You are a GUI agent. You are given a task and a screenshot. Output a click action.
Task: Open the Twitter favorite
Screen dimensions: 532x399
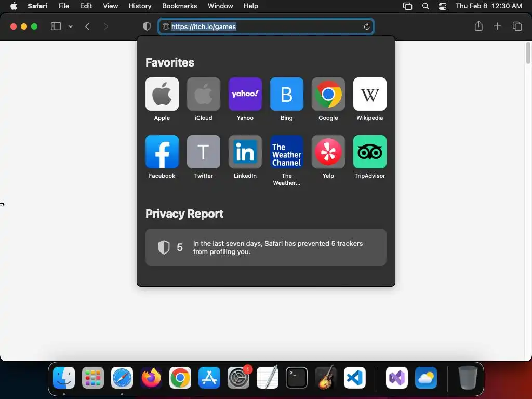click(x=203, y=152)
